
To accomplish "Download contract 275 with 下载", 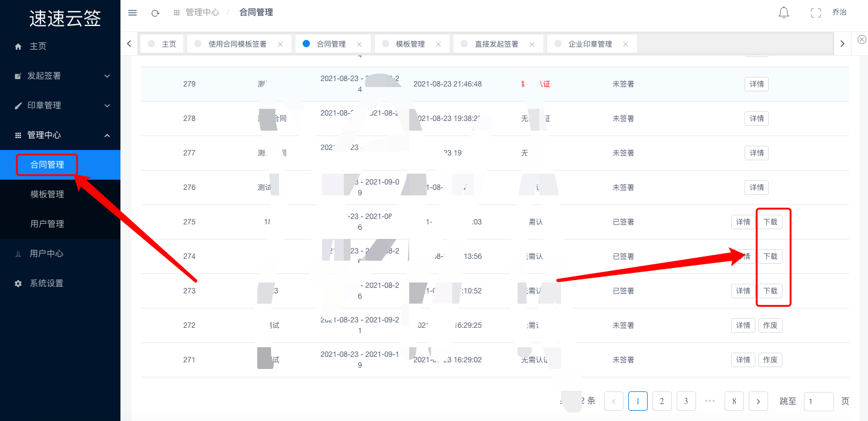I will (770, 222).
